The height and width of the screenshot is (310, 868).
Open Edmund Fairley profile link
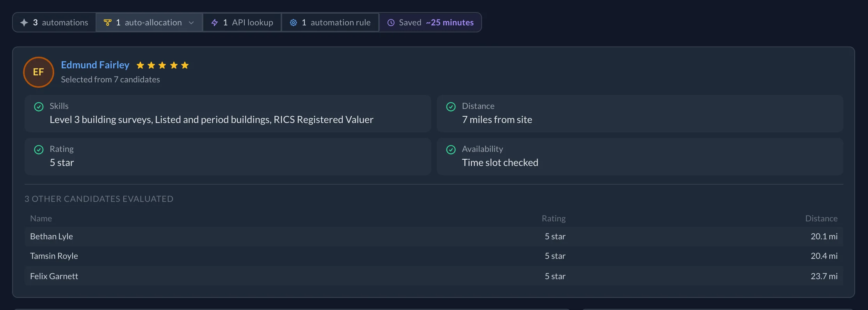coord(95,65)
